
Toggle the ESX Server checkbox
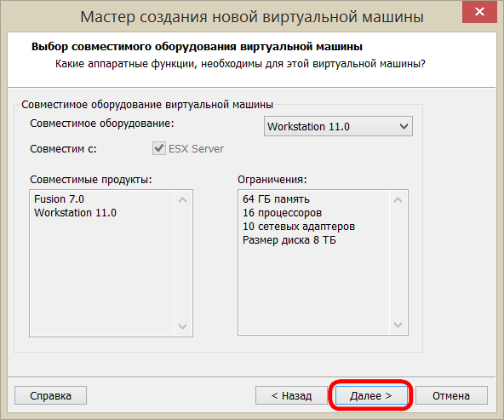(x=159, y=148)
